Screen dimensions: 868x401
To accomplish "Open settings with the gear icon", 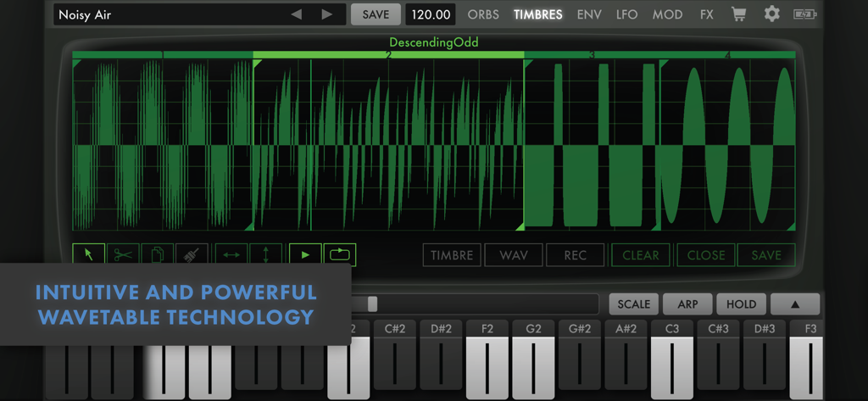I will 771,14.
